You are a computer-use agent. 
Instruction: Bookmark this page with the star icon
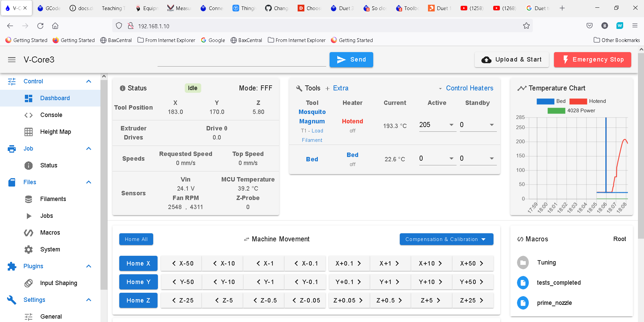pyautogui.click(x=526, y=26)
